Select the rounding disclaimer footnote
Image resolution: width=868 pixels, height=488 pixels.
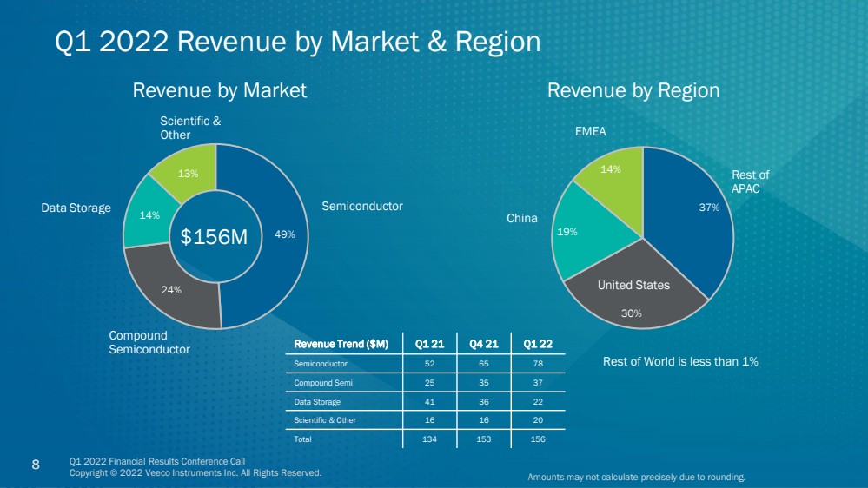coord(637,477)
